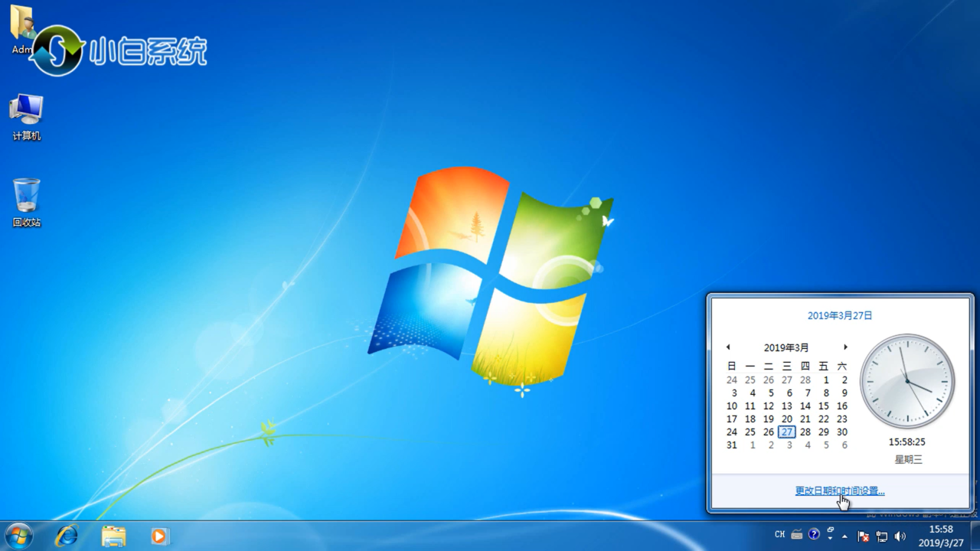Show hidden tray icons arrow
980x551 pixels.
(x=845, y=536)
